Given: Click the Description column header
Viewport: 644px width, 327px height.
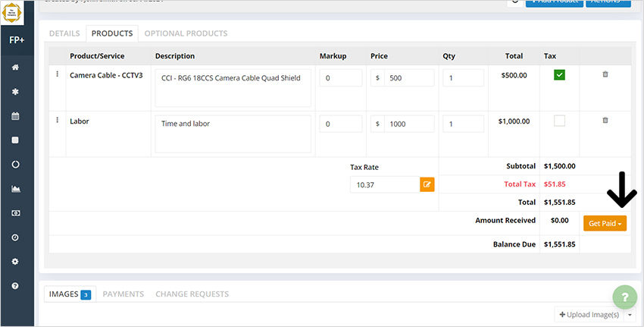Looking at the screenshot, I should point(175,56).
